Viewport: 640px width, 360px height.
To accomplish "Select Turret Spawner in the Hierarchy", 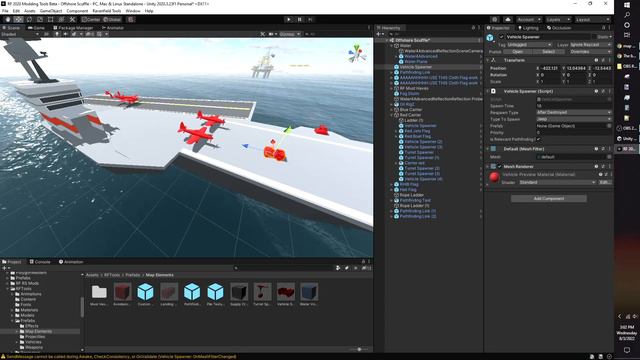I will point(419,152).
